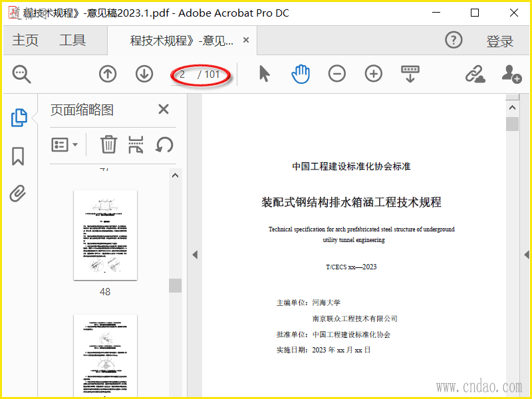Screen dimensions: 532x399
Task: Delete selected pages with trash icon
Action: (x=108, y=144)
